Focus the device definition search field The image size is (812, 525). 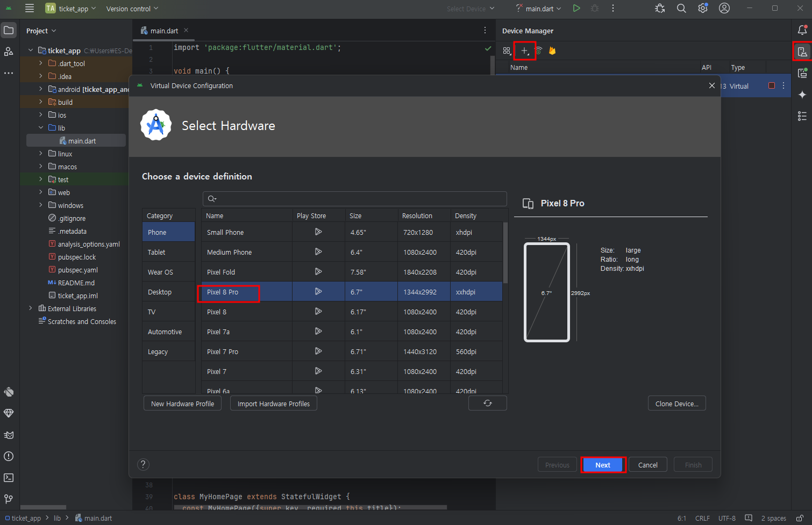(x=355, y=199)
